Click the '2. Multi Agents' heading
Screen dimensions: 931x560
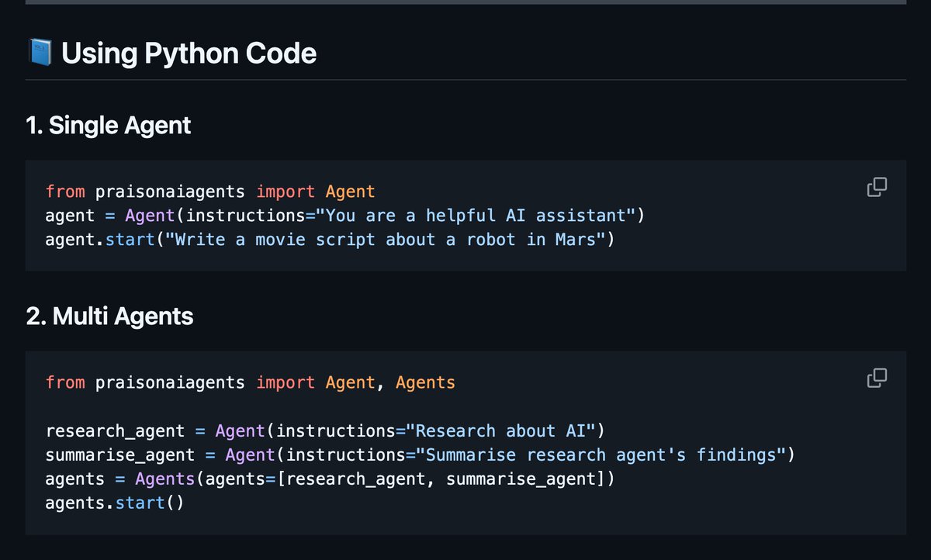point(109,316)
